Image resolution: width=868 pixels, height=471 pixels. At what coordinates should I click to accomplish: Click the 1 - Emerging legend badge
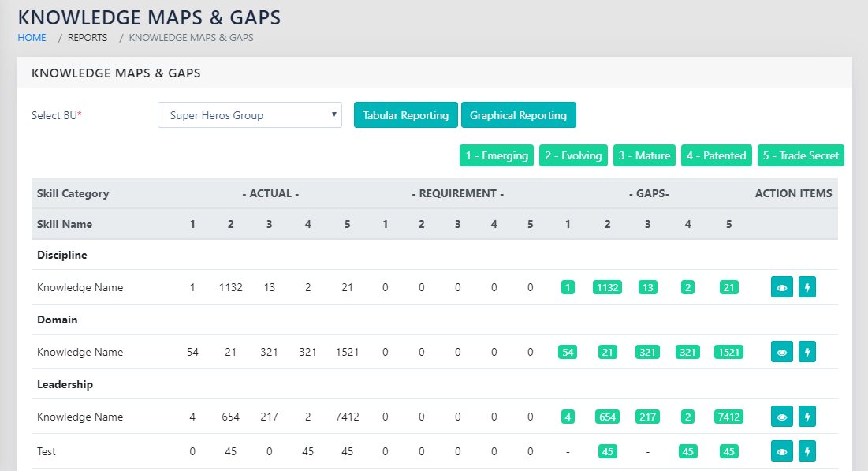click(x=497, y=155)
